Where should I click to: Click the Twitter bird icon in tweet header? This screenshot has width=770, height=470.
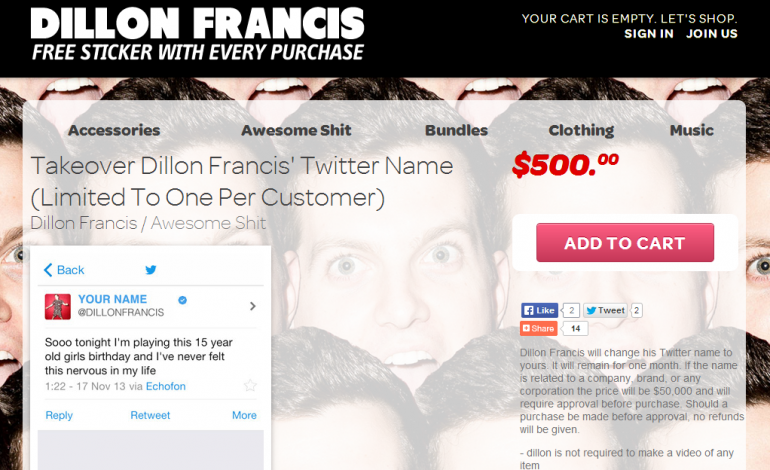(151, 270)
